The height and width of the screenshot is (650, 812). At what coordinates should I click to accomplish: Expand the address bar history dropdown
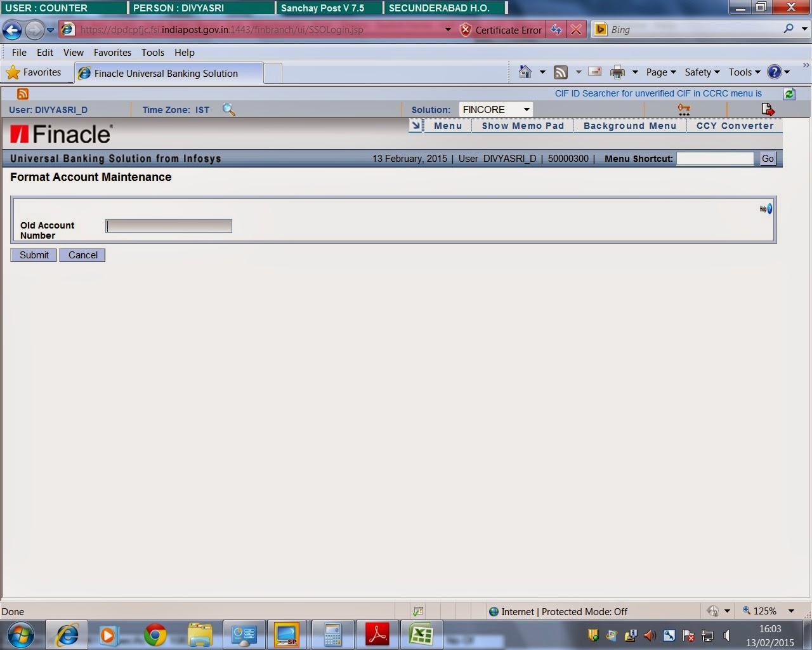pos(448,29)
